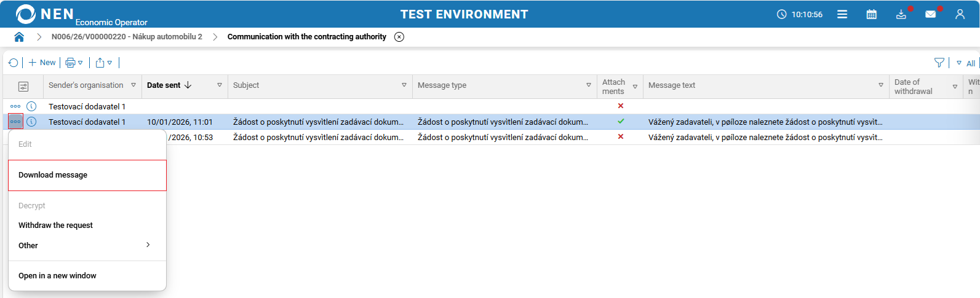The width and height of the screenshot is (980, 298).
Task: Open the calendar icon in header
Action: 871,14
